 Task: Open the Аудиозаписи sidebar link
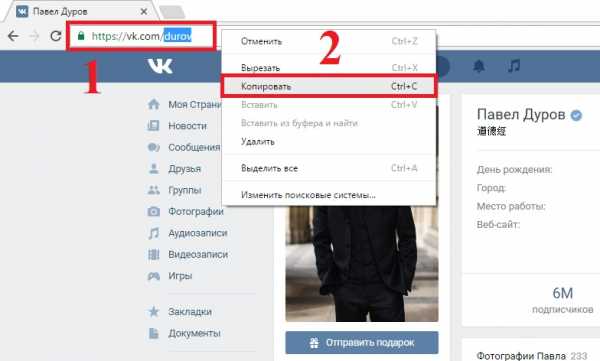coord(198,233)
